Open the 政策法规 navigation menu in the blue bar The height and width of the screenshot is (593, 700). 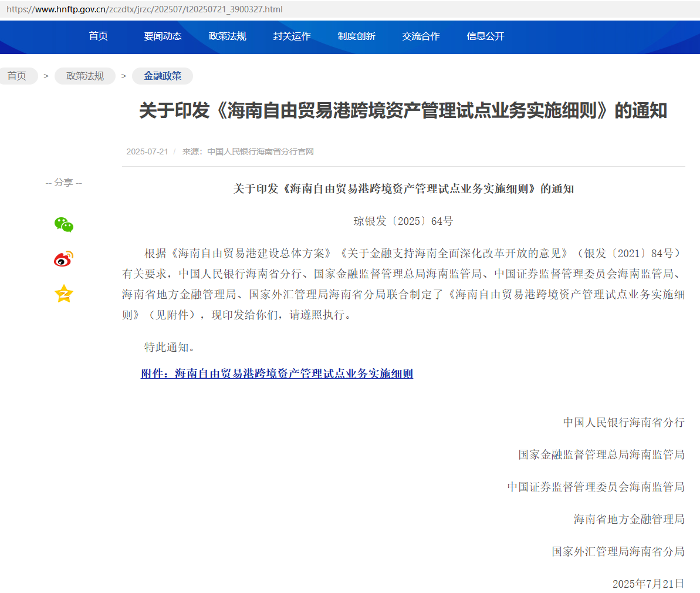tap(227, 36)
